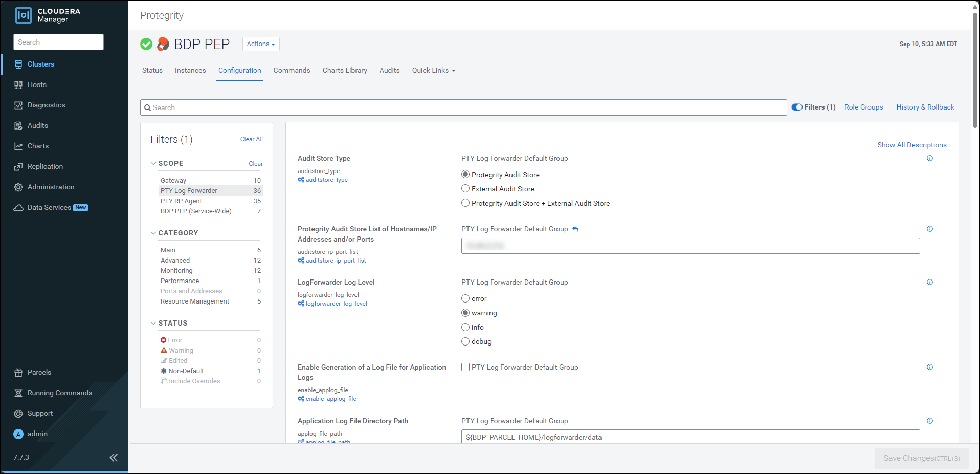The height and width of the screenshot is (474, 980).
Task: Toggle the Filters switch off
Action: [x=797, y=107]
